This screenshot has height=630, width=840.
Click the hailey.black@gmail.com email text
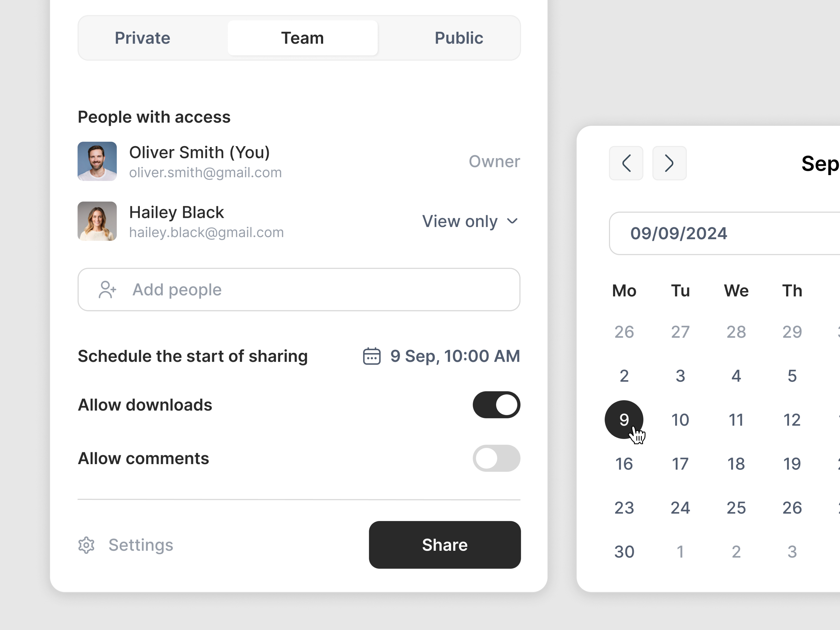pyautogui.click(x=207, y=232)
